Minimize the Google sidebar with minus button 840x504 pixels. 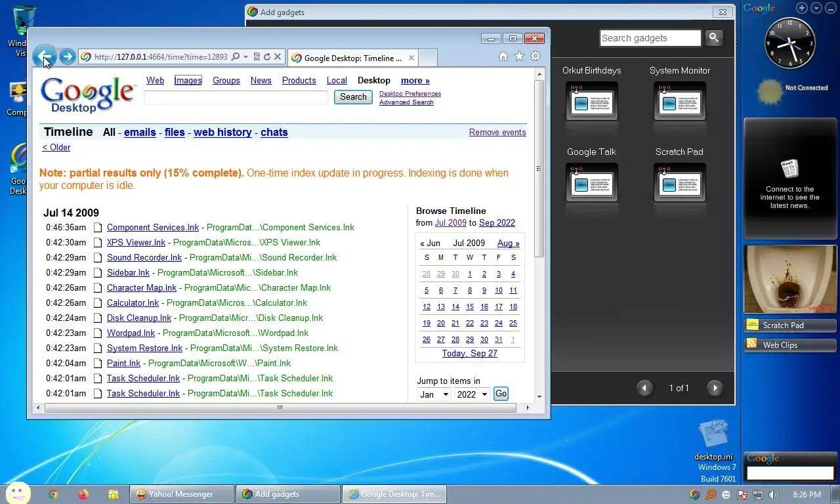pos(831,8)
